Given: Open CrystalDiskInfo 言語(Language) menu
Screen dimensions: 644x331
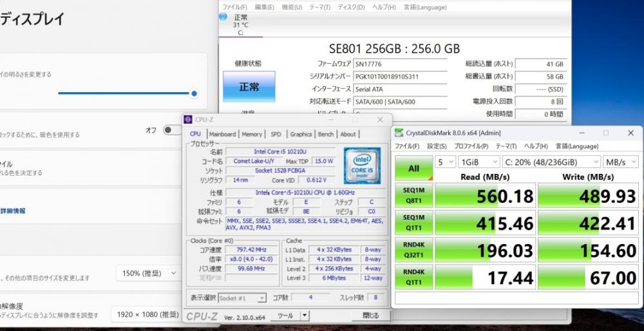Looking at the screenshot, I should click(x=425, y=7).
